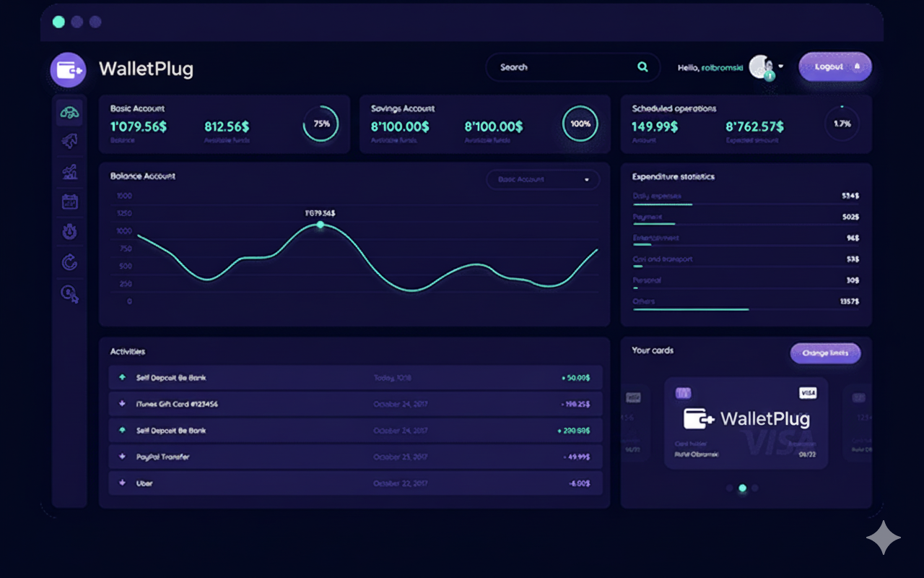Select the active middle carousel dot
Image resolution: width=924 pixels, height=578 pixels.
[x=742, y=488]
